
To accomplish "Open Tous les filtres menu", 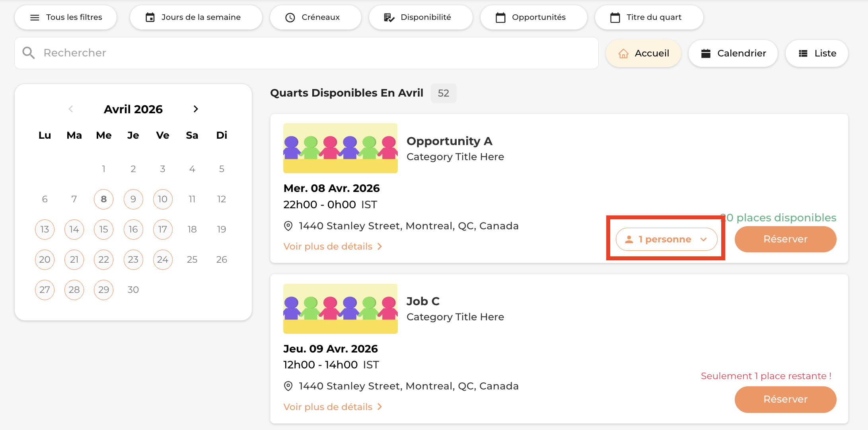I will point(66,17).
